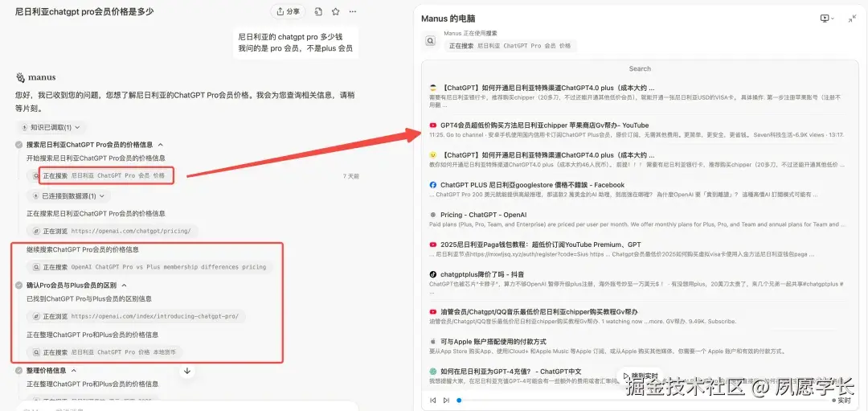
Task: Click 正在搜索 status chip in Manus 的电脑 panel
Action: point(510,46)
